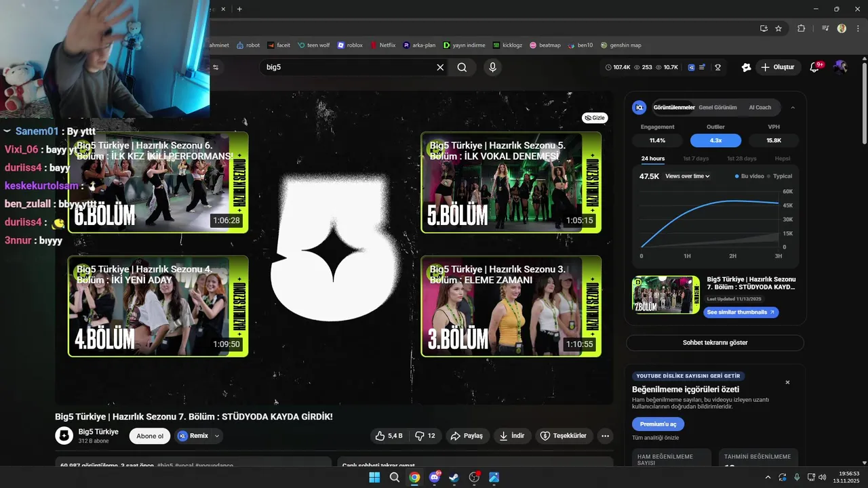Open the kicklogz bookmark
This screenshot has width=868, height=488.
[508, 45]
